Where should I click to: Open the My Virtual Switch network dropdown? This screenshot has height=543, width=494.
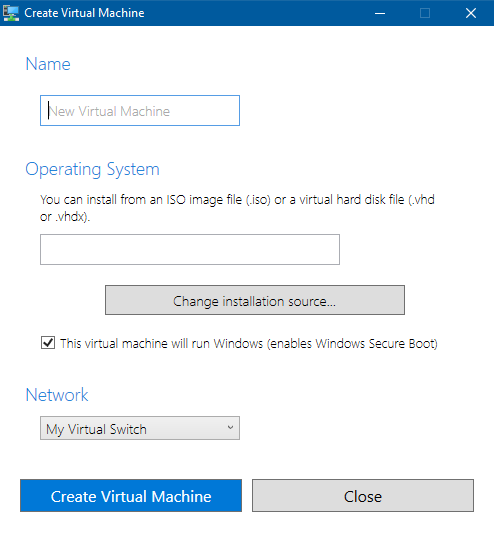(x=140, y=428)
